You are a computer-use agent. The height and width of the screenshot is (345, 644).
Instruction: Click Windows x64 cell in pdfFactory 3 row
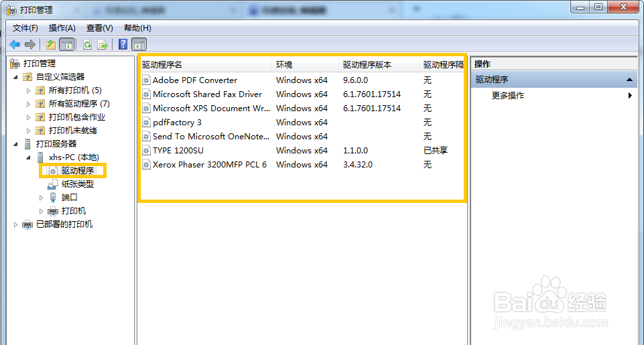[302, 123]
